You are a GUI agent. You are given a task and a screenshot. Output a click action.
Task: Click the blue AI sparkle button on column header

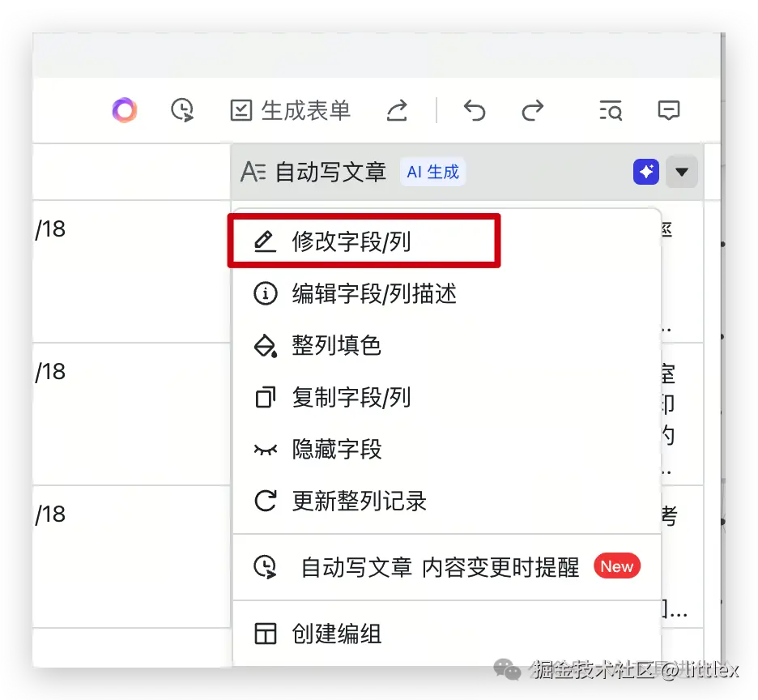tap(645, 171)
